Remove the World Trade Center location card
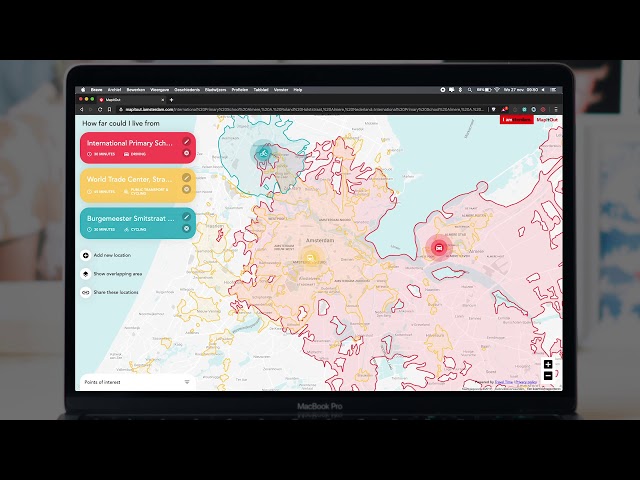The height and width of the screenshot is (480, 640). click(x=187, y=189)
